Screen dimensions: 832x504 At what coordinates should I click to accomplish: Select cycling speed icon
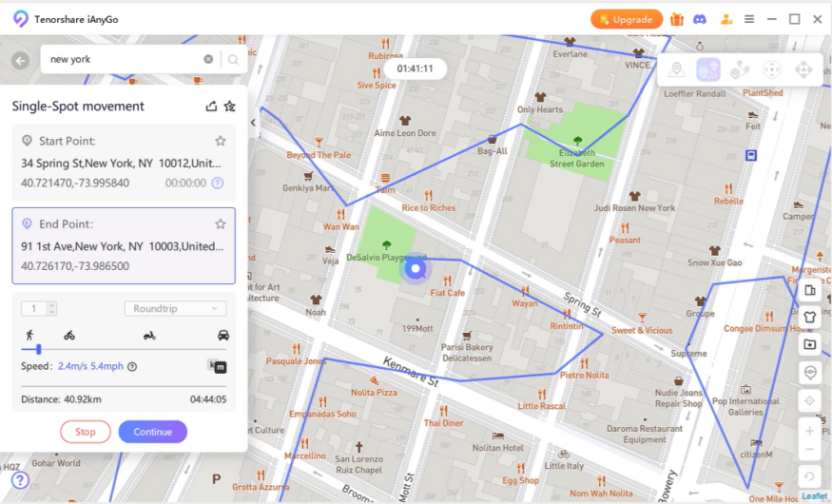point(69,336)
